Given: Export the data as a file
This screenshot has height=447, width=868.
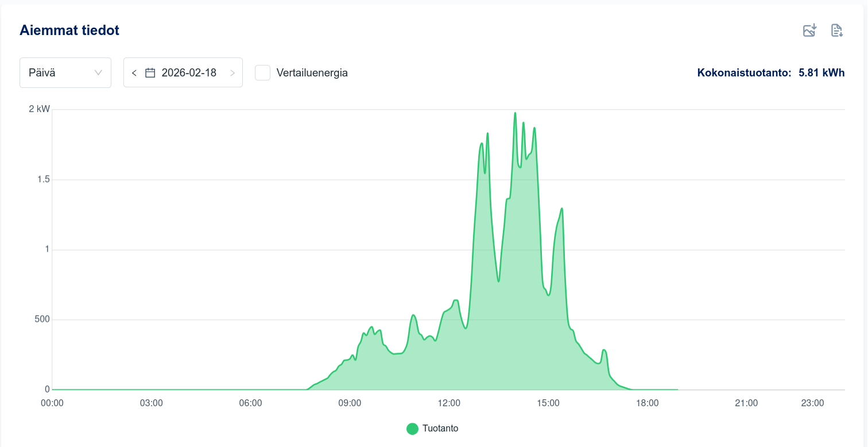Looking at the screenshot, I should coord(837,30).
